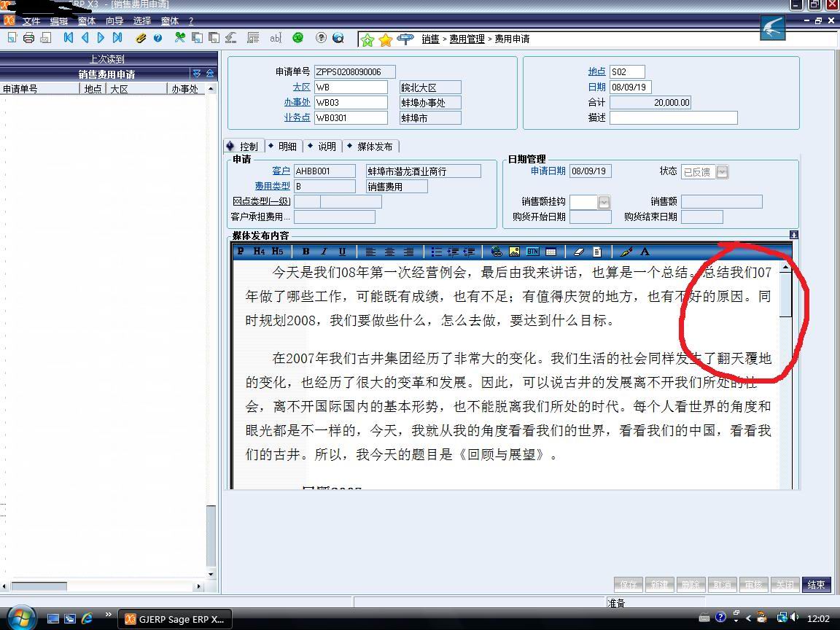Image resolution: width=840 pixels, height=630 pixels.
Task: Open the 状态 dropdown list
Action: click(722, 172)
